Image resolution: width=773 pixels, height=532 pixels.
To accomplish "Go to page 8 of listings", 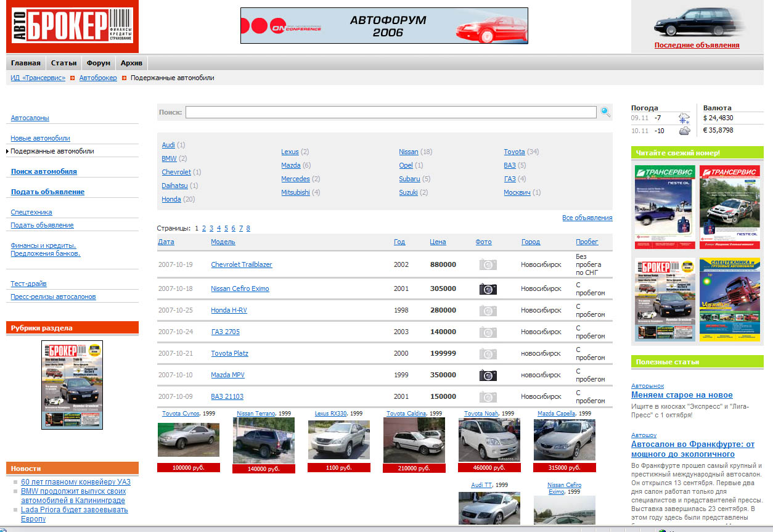I will click(x=248, y=228).
